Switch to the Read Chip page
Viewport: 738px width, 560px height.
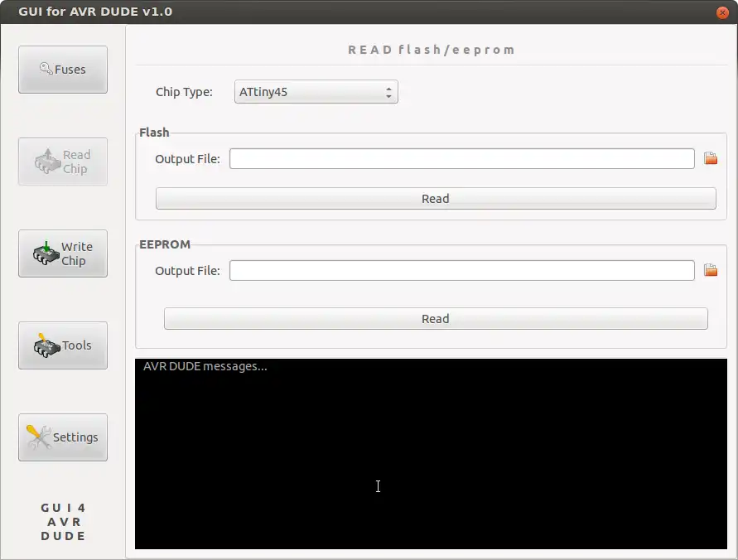(x=63, y=162)
